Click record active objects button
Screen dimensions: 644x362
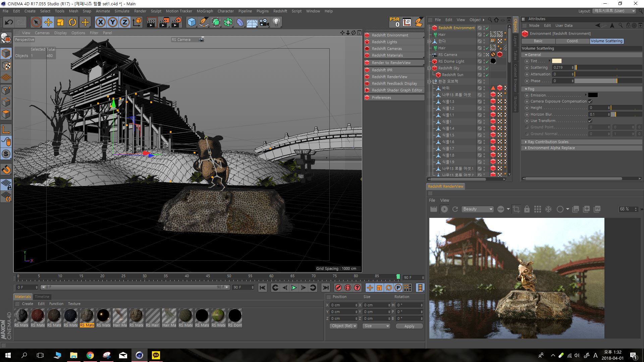(x=338, y=288)
